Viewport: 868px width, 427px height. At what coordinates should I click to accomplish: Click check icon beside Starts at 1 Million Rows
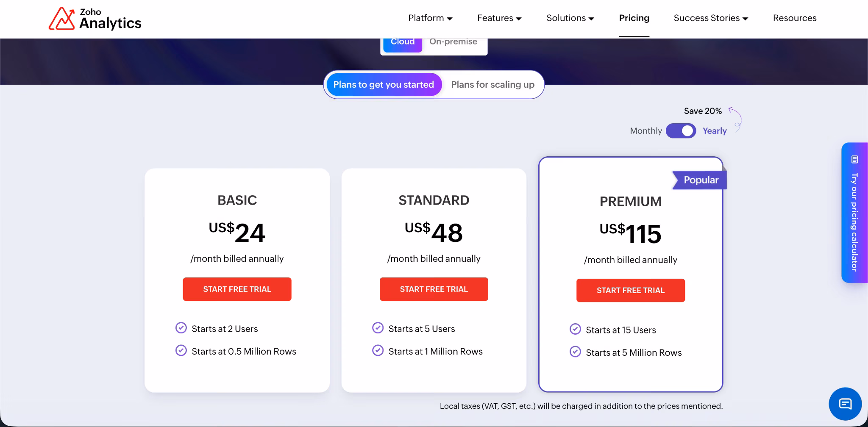tap(378, 350)
